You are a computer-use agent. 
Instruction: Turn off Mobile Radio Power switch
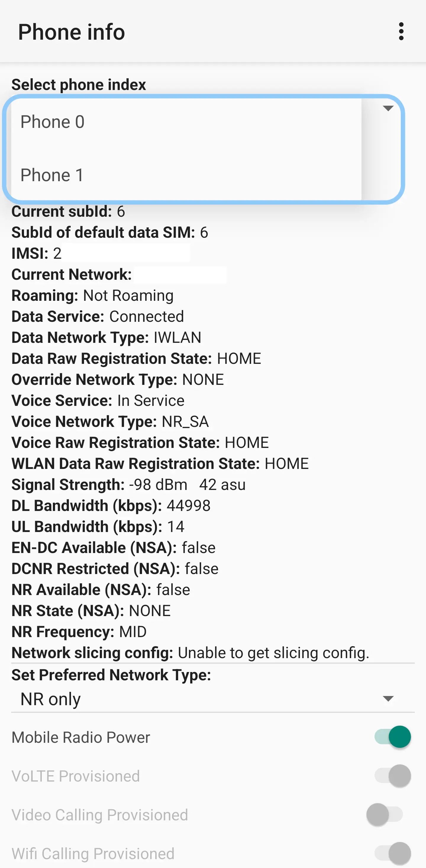(393, 737)
